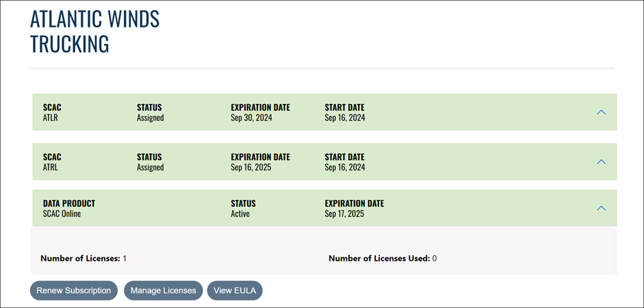Open Manage Licenses

pyautogui.click(x=164, y=290)
